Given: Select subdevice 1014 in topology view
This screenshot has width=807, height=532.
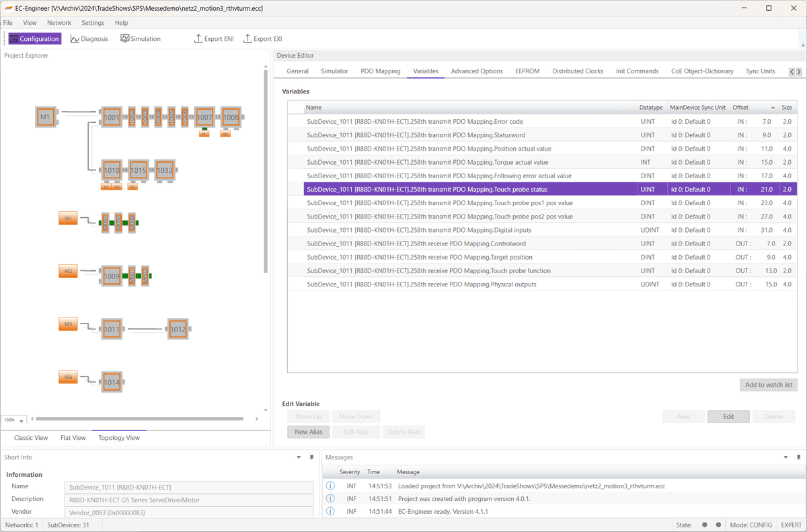Looking at the screenshot, I should pyautogui.click(x=112, y=383).
